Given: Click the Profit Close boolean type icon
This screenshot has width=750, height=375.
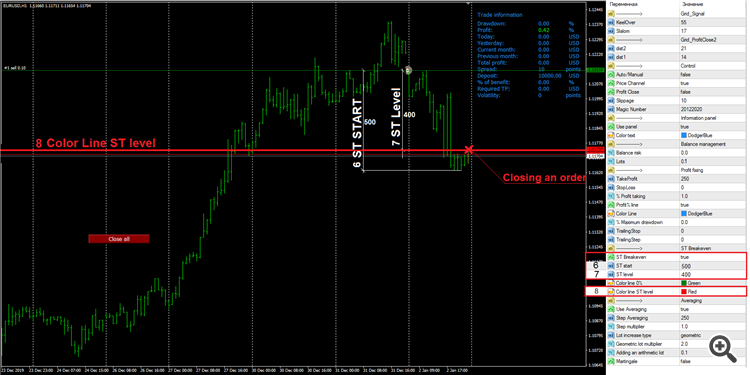Looking at the screenshot, I should [610, 92].
